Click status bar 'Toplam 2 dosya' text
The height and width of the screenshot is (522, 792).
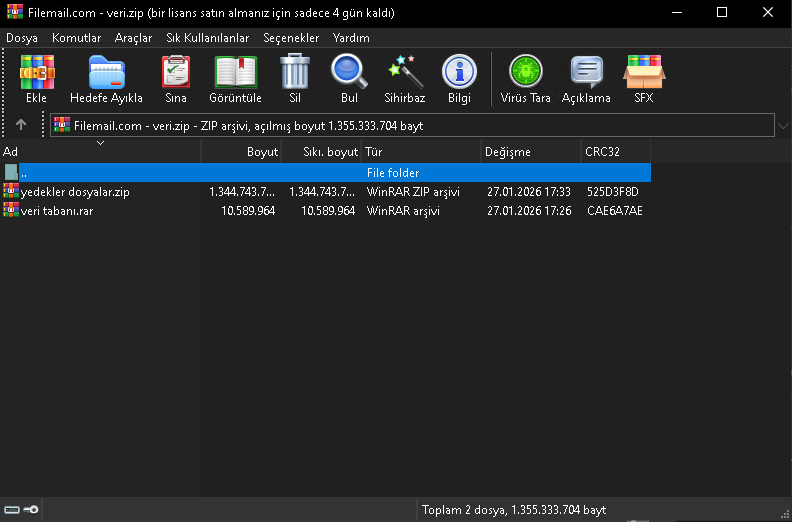coord(514,510)
